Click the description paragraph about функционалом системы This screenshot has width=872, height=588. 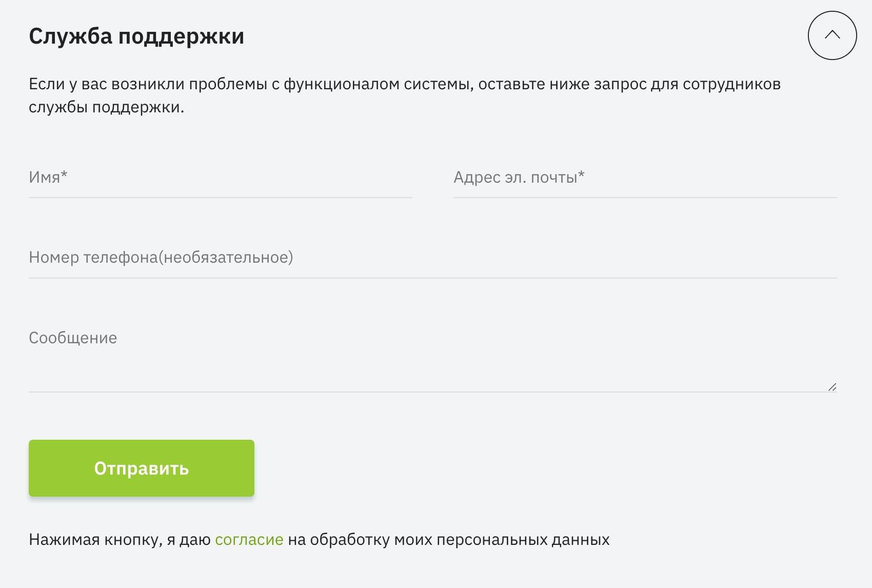[404, 84]
